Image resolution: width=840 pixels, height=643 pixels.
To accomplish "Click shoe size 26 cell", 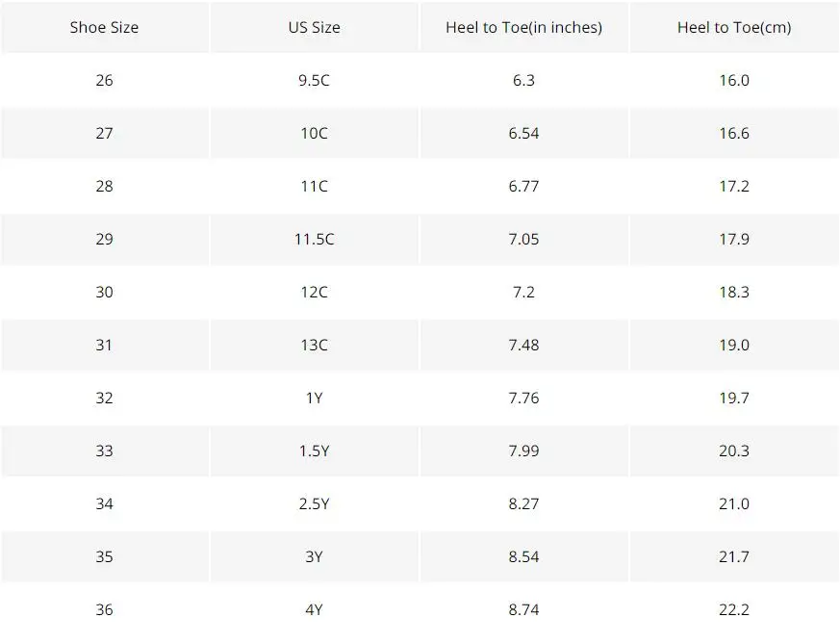I will click(x=105, y=81).
